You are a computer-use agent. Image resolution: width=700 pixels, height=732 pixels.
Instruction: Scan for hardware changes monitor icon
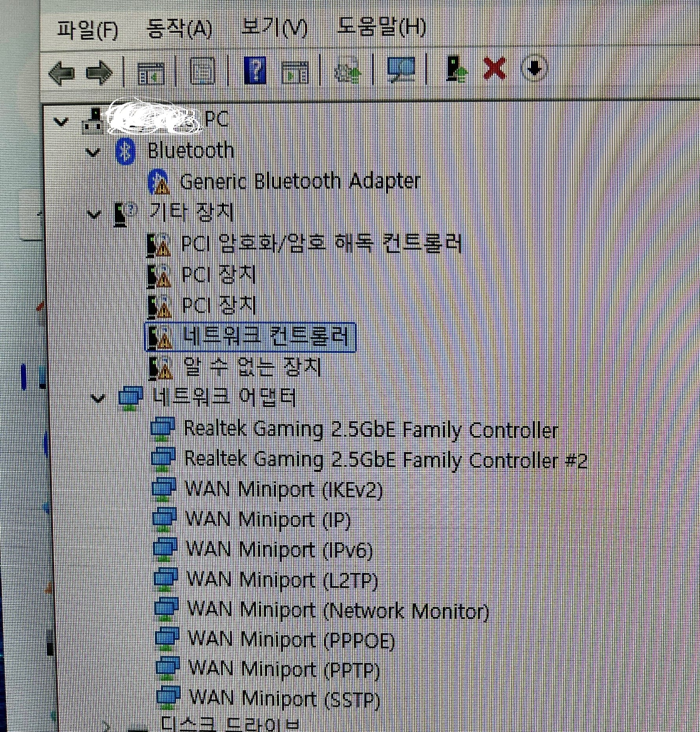tap(401, 70)
